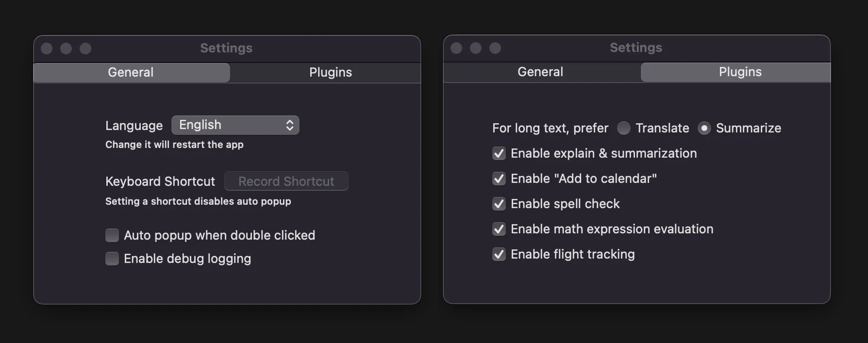
Task: Disable the "Add to calendar" plugin checkbox
Action: (499, 179)
